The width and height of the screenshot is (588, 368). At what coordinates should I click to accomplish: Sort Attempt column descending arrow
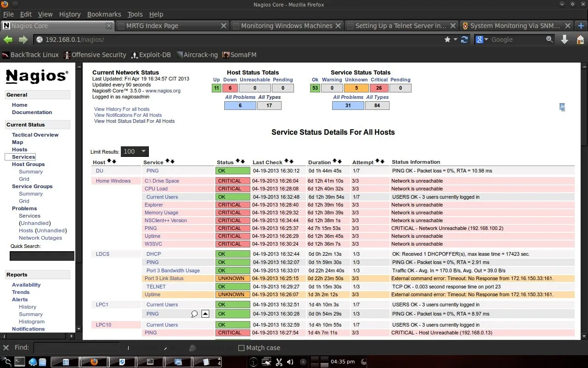[382, 161]
